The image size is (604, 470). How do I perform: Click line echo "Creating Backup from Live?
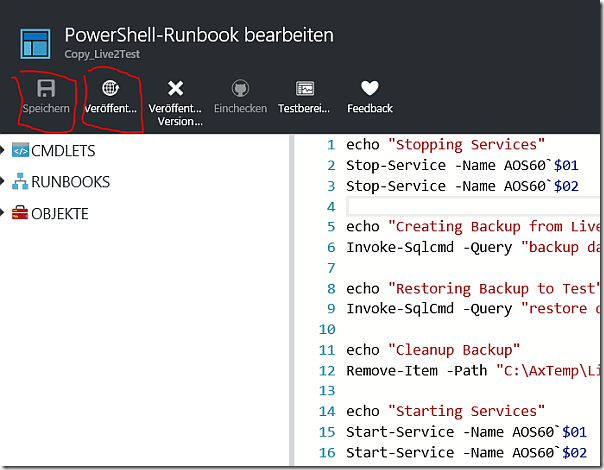(x=473, y=227)
